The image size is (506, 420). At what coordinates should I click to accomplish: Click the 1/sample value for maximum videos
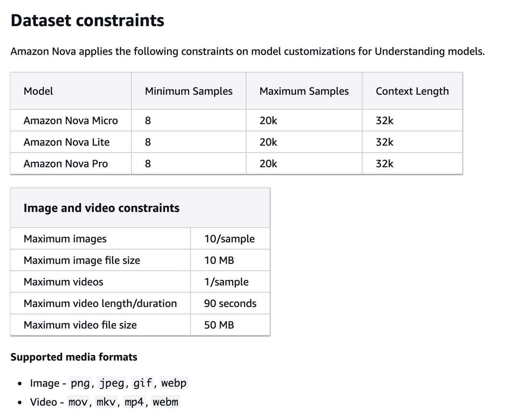(x=226, y=282)
